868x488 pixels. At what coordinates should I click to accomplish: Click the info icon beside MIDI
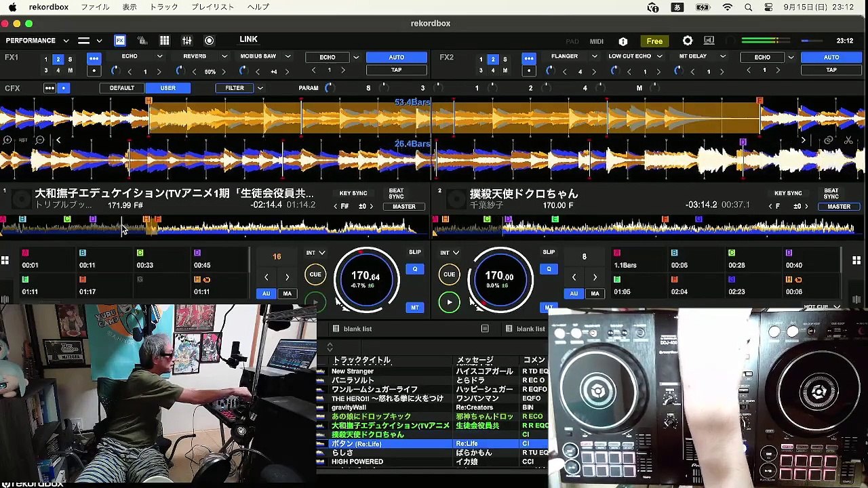click(623, 41)
